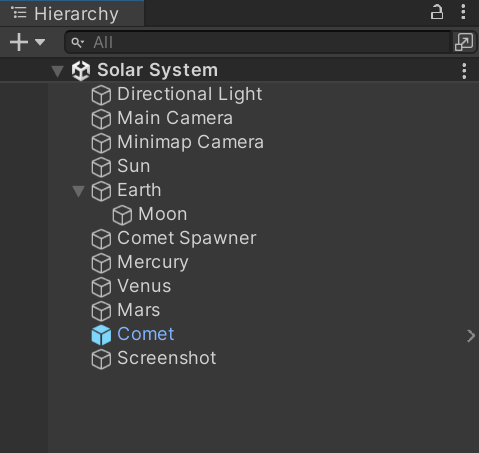Switch to the Hierarchy tab

tap(72, 13)
